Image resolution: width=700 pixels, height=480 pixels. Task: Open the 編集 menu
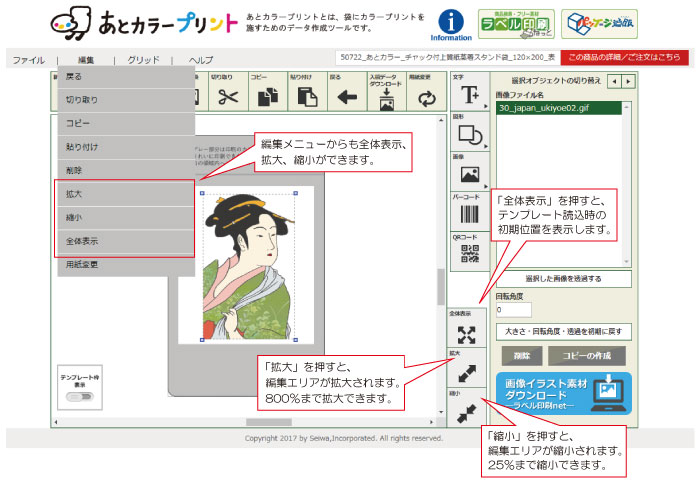pos(86,60)
